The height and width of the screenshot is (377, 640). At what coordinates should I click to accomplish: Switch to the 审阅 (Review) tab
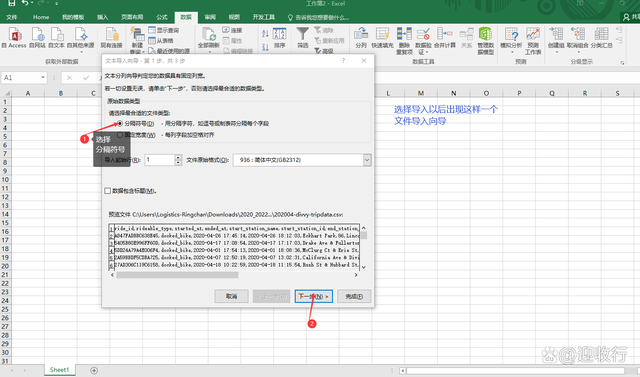[210, 17]
